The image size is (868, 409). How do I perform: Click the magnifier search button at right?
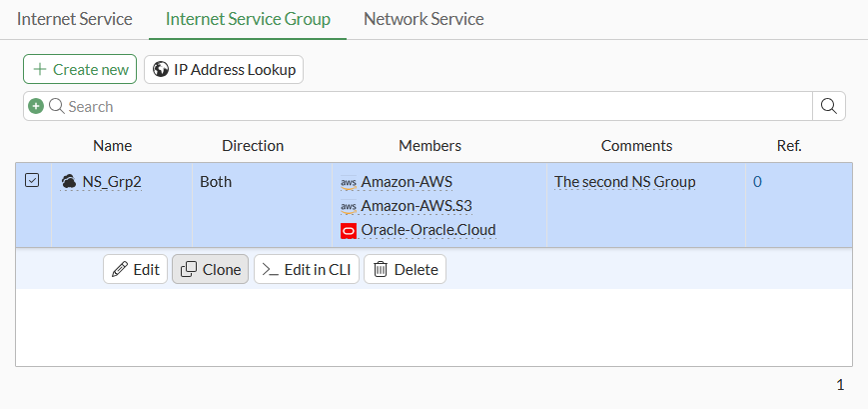829,106
